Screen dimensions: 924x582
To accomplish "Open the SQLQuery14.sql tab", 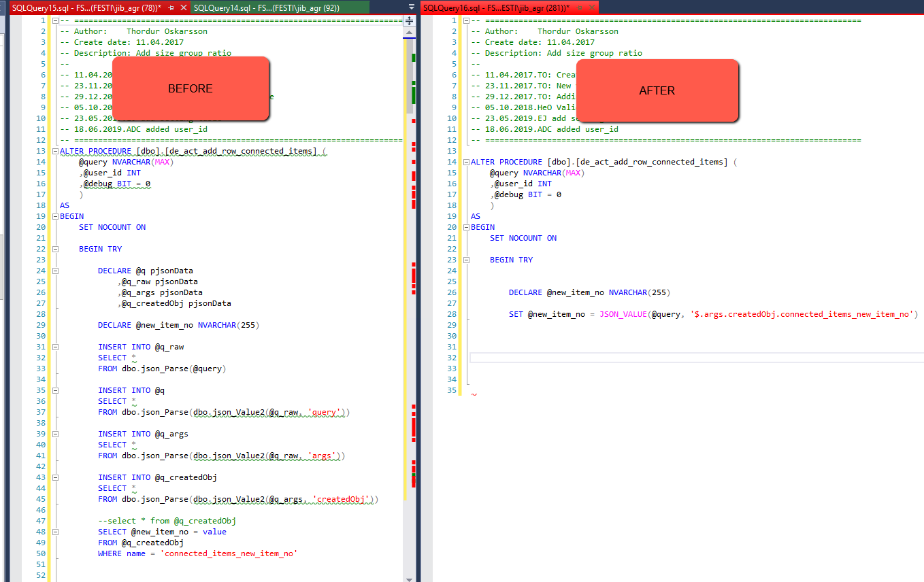I will pyautogui.click(x=280, y=7).
